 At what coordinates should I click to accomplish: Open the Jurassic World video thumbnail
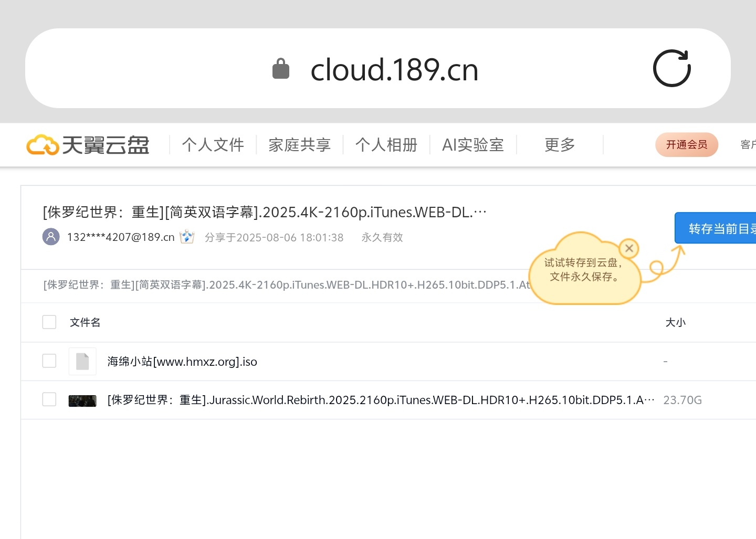(x=82, y=401)
